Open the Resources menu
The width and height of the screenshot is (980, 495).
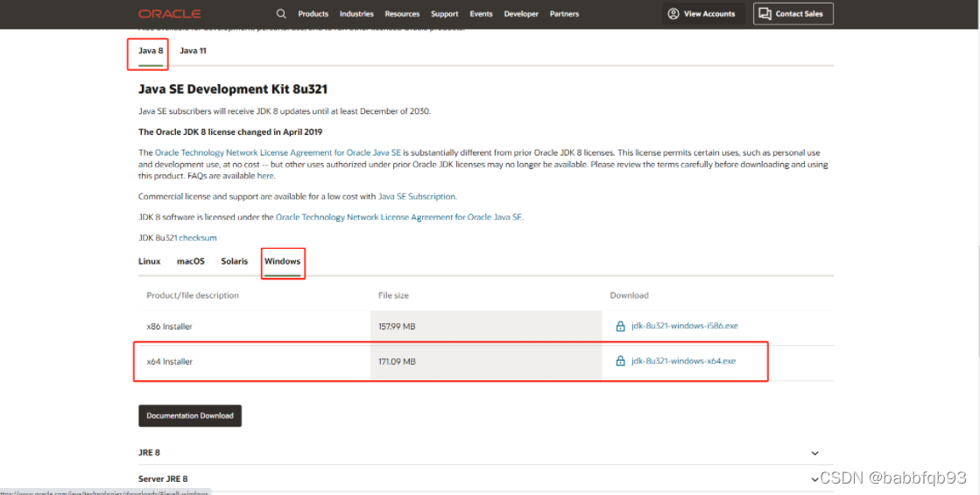tap(403, 14)
